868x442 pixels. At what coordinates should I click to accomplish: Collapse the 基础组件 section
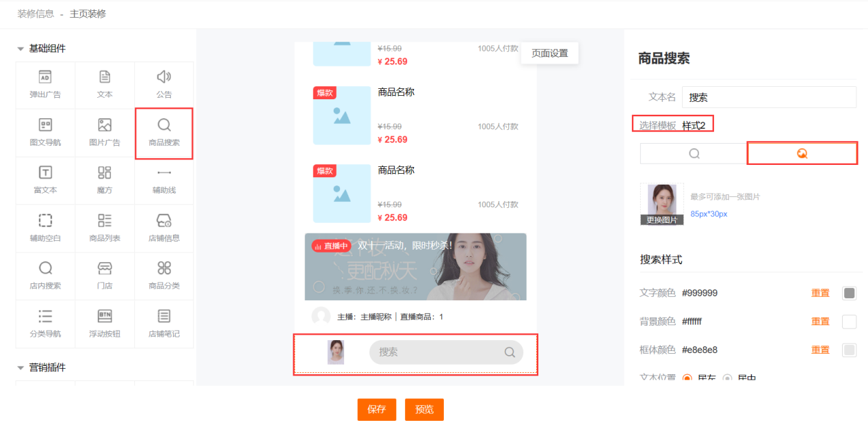point(21,49)
